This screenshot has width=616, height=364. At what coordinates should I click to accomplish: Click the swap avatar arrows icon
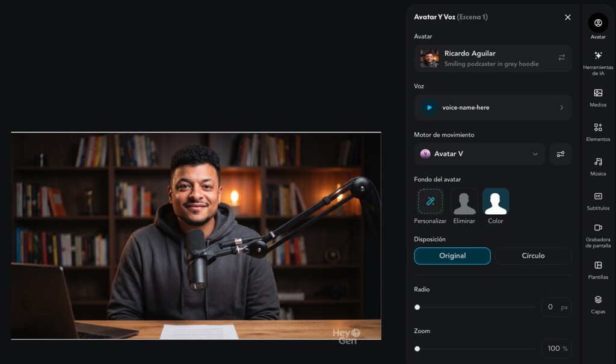tap(561, 58)
